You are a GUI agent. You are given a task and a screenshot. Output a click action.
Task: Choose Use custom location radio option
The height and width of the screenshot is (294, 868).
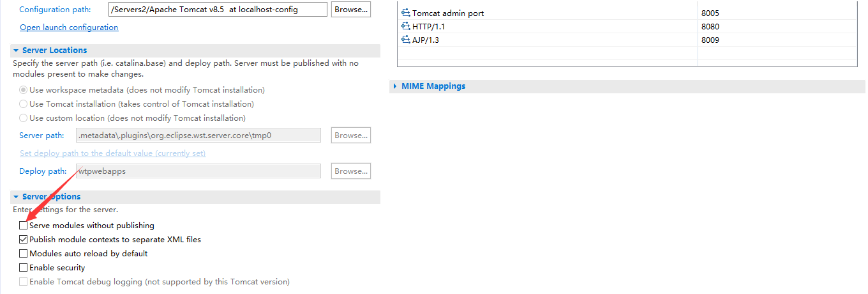(x=24, y=118)
